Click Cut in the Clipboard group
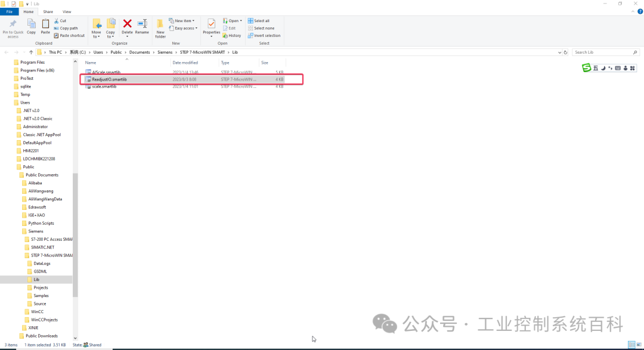 60,20
